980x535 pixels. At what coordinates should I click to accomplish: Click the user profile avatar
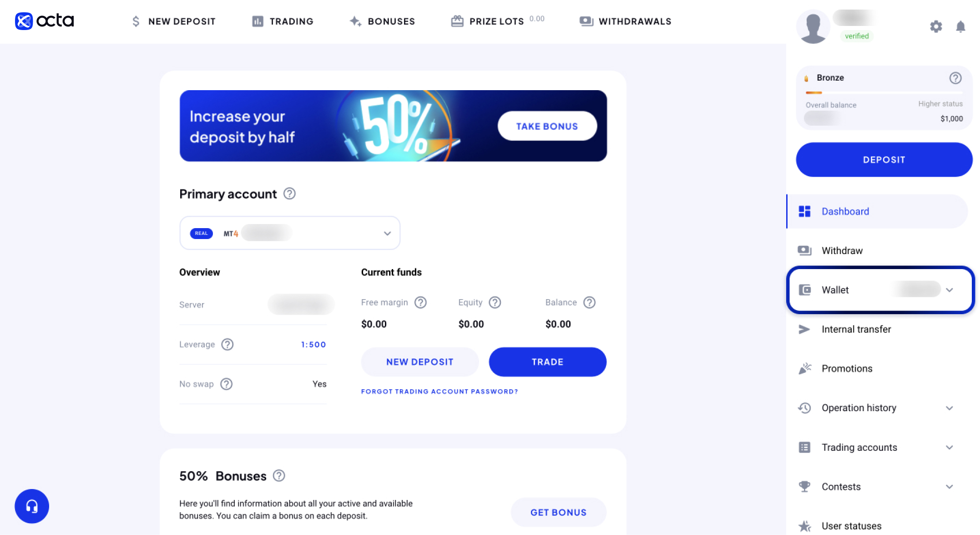point(813,27)
